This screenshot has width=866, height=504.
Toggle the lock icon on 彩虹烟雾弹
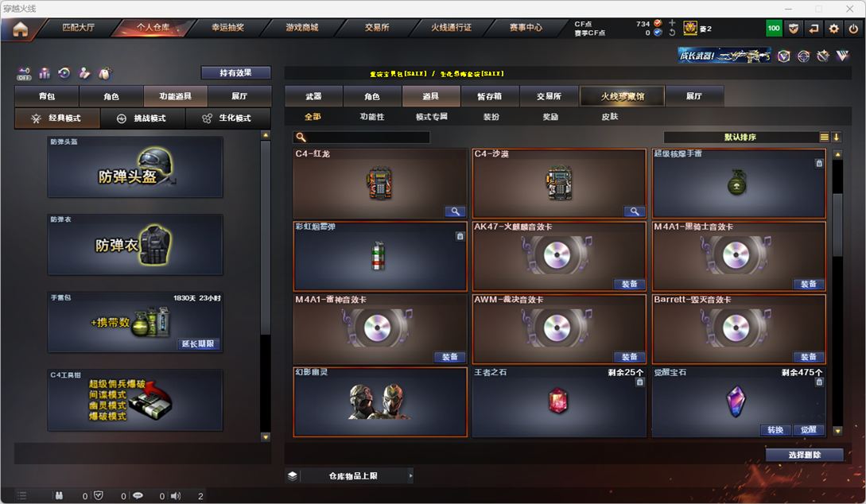point(460,236)
